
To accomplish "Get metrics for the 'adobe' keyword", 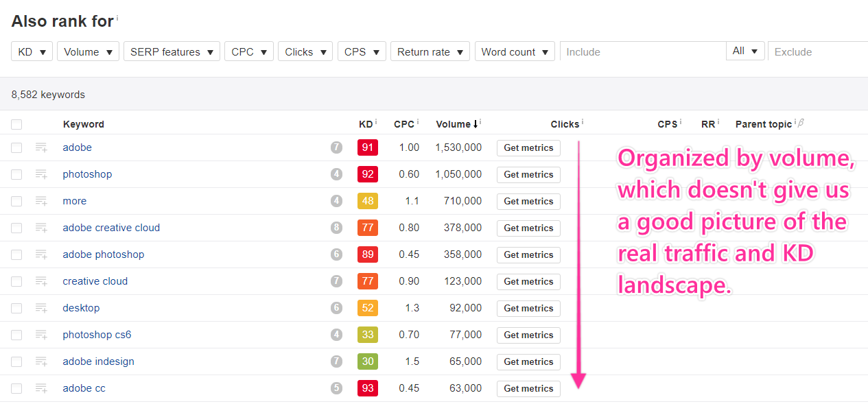I will [528, 147].
